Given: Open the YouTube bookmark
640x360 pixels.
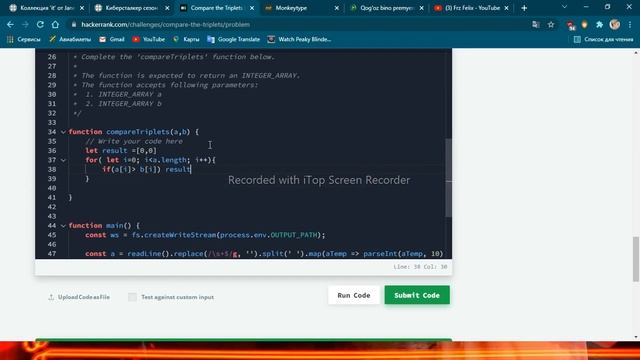Looking at the screenshot, I should tap(149, 39).
